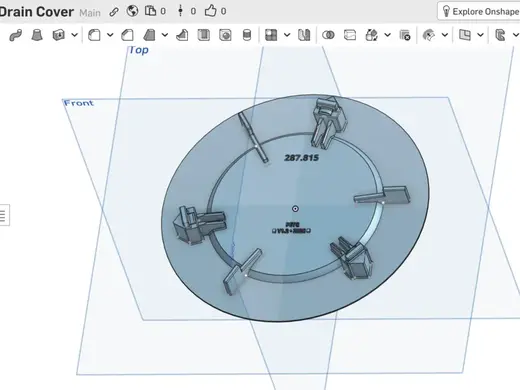The height and width of the screenshot is (390, 520).
Task: Select the Hole tool
Action: (x=225, y=35)
